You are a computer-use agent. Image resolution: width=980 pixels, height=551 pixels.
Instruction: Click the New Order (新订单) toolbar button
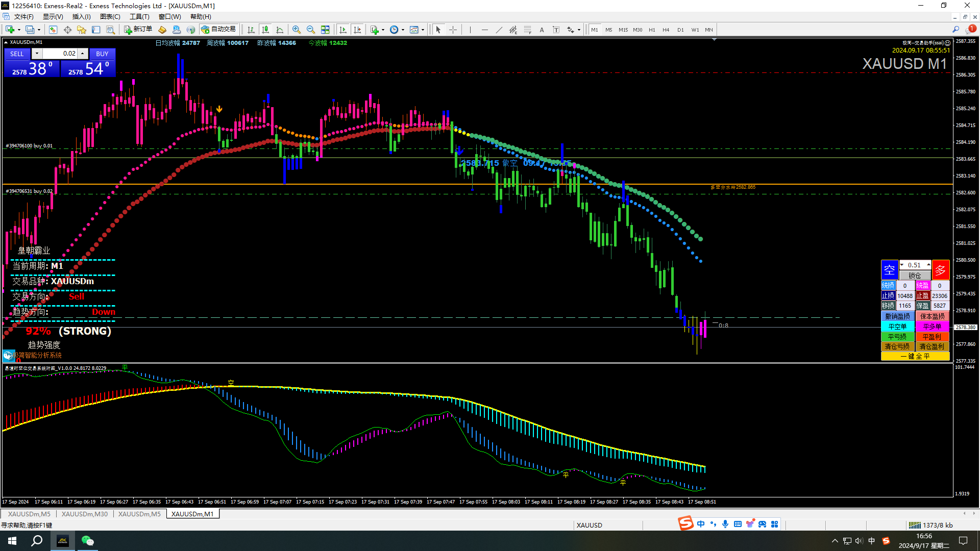(138, 30)
